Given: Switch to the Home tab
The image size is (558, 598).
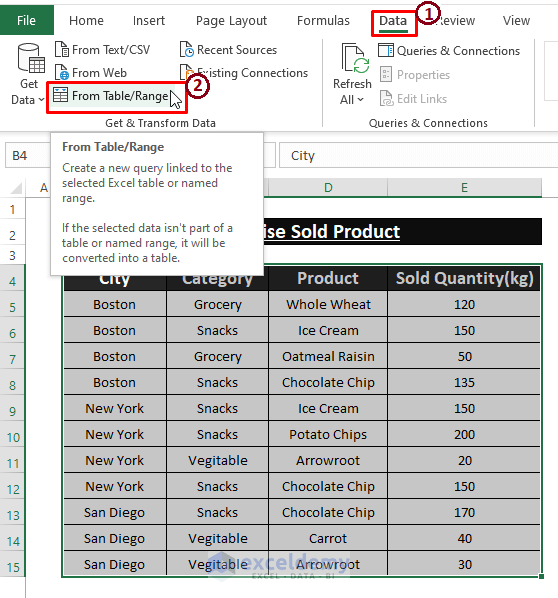Looking at the screenshot, I should point(86,20).
